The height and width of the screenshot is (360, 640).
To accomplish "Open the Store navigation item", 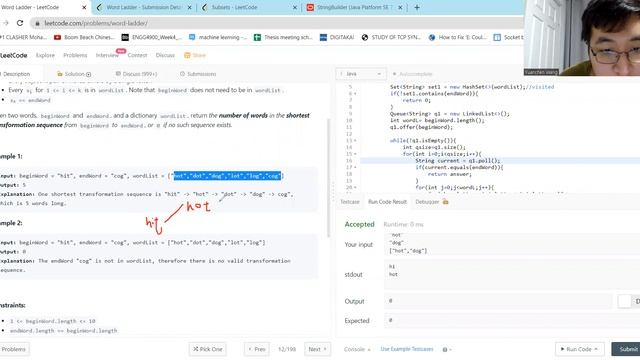I will 195,56.
